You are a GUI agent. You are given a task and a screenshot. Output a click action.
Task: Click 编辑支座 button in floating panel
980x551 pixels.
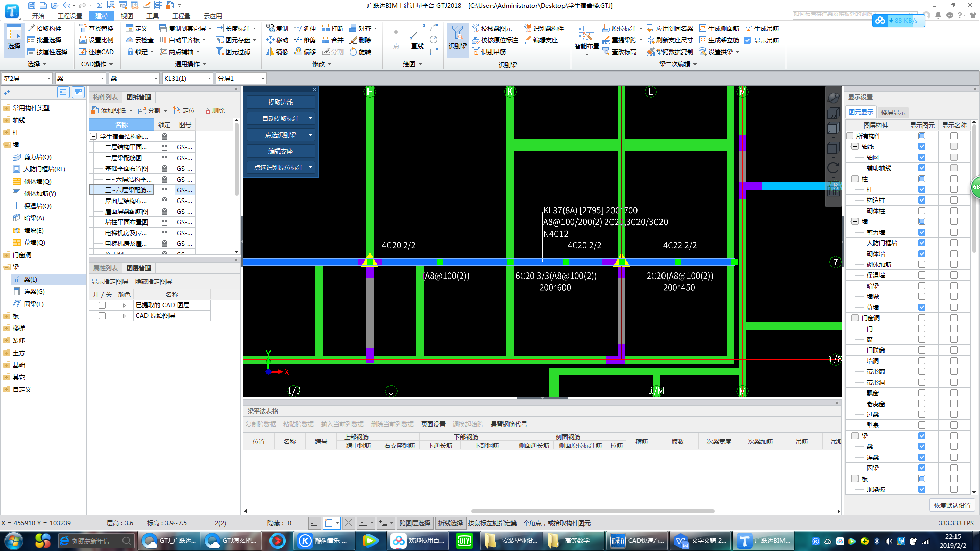281,151
